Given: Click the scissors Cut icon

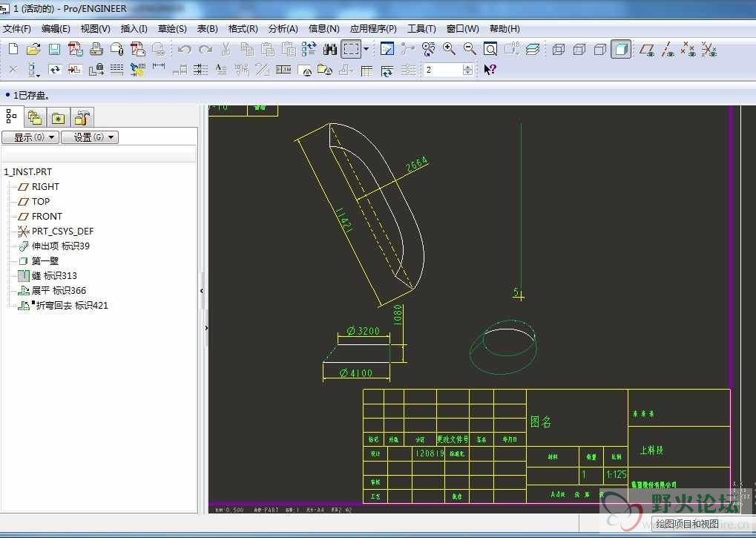Looking at the screenshot, I should pos(226,49).
